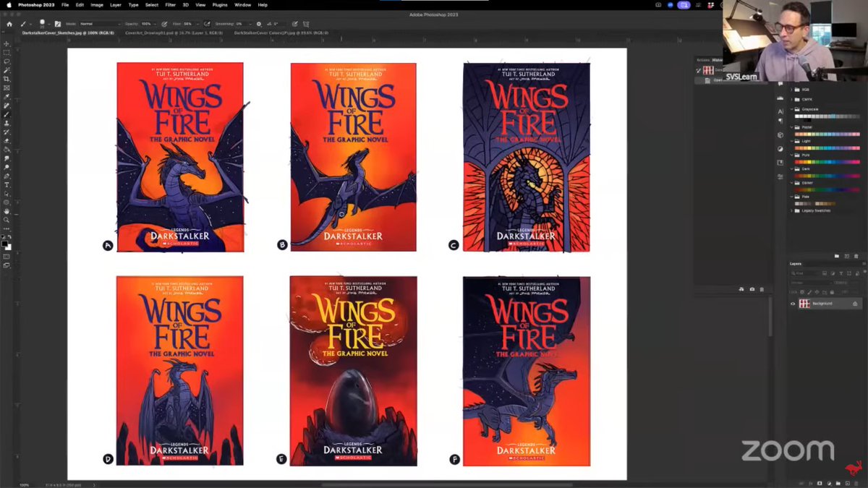Select the Path Selection tool

click(7, 194)
